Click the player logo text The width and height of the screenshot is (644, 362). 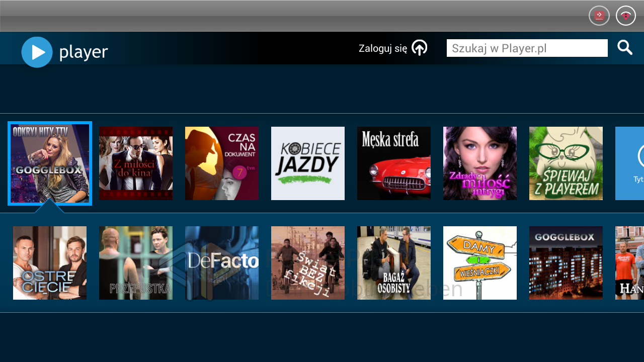[x=84, y=52]
